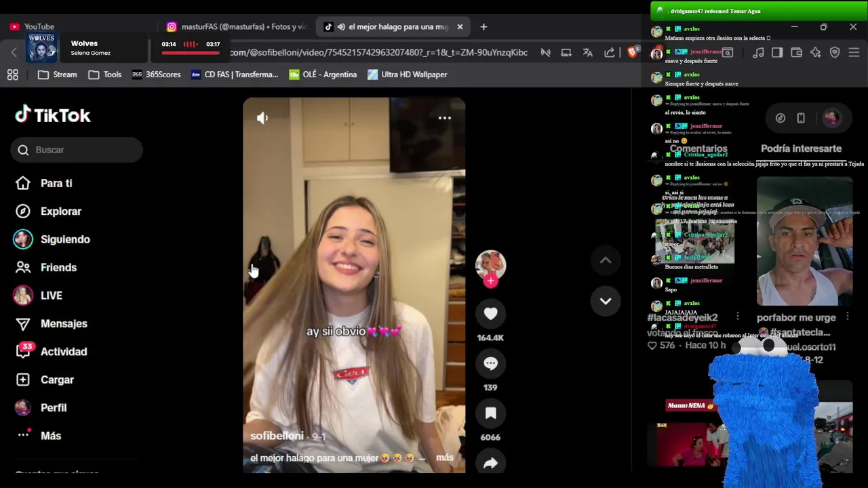Open Perfil in the sidebar

point(54,408)
